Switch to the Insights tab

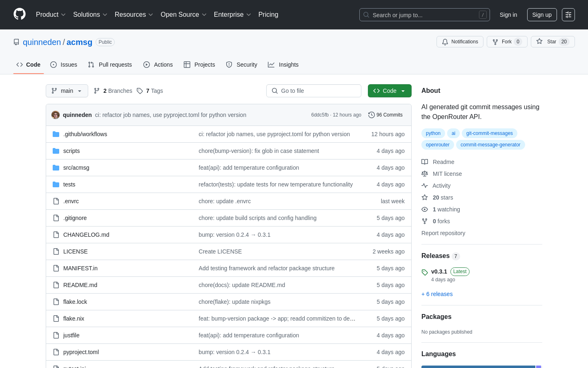283,65
